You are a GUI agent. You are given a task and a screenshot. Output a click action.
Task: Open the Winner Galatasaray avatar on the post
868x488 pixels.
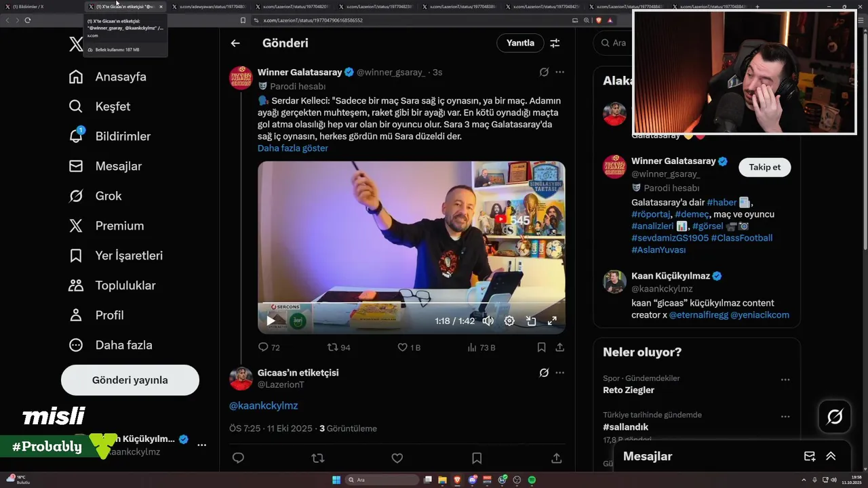pos(241,78)
